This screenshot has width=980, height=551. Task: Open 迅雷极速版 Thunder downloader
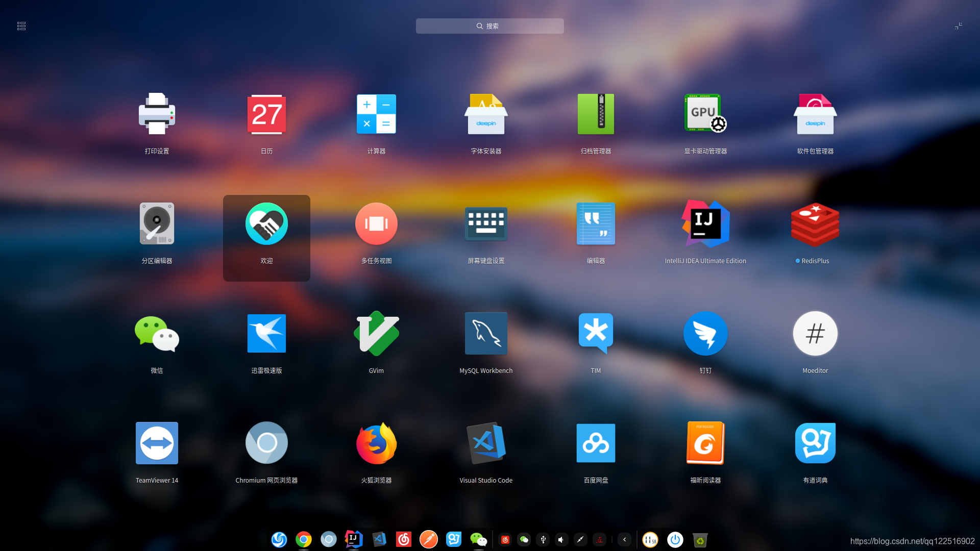pyautogui.click(x=266, y=333)
